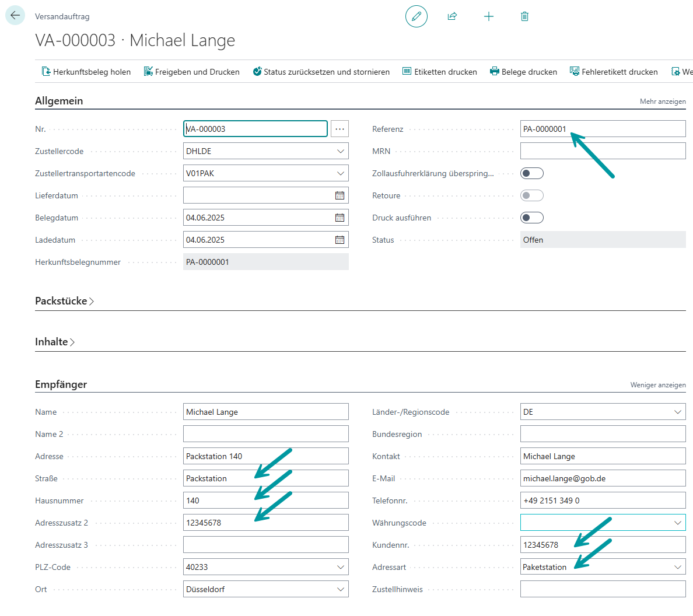The width and height of the screenshot is (693, 616).
Task: Expand the Inhalte section
Action: click(55, 342)
